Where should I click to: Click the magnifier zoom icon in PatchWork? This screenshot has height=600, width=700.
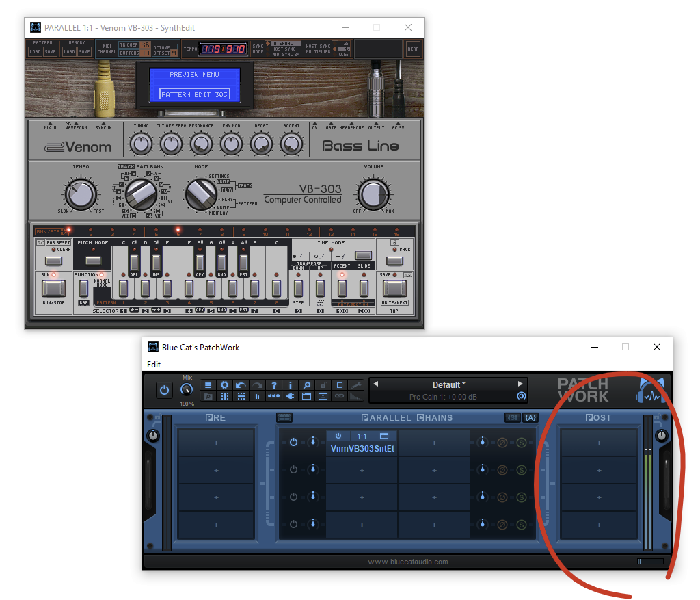tap(307, 385)
